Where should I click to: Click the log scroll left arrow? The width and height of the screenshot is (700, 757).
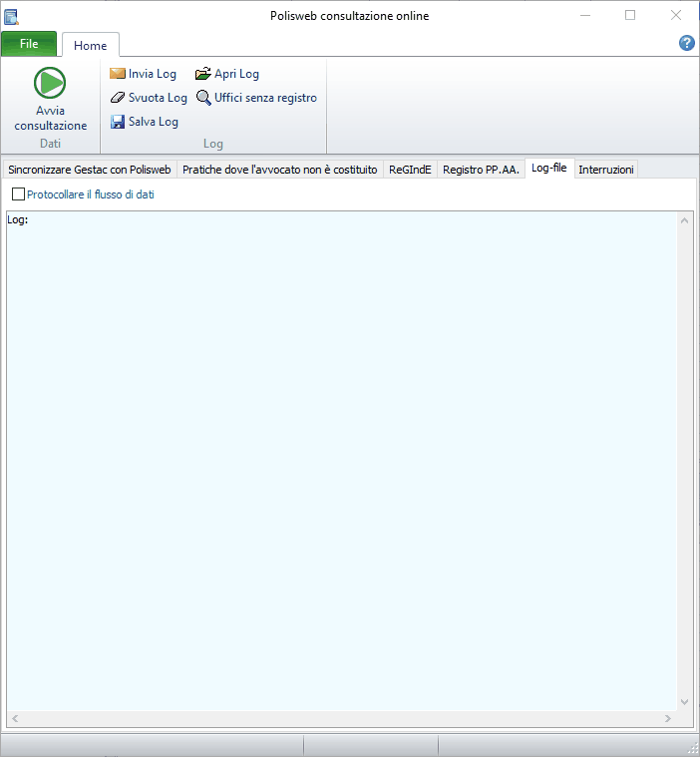point(15,718)
